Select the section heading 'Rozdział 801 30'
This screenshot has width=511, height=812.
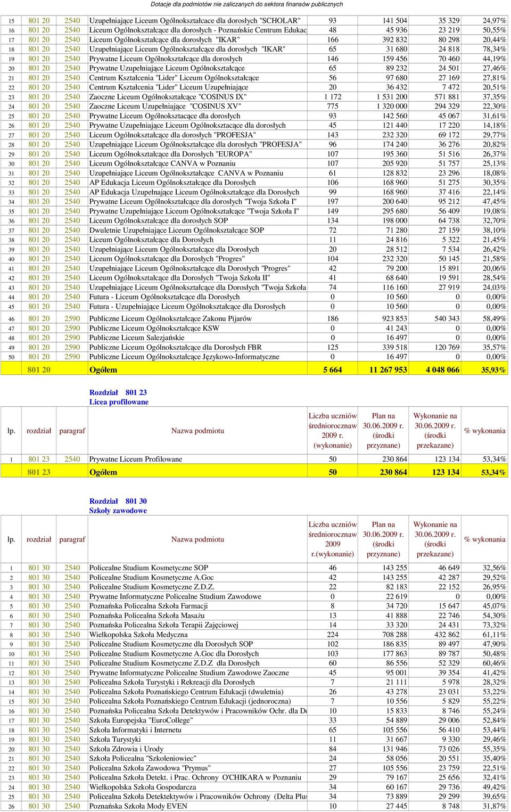click(118, 501)
